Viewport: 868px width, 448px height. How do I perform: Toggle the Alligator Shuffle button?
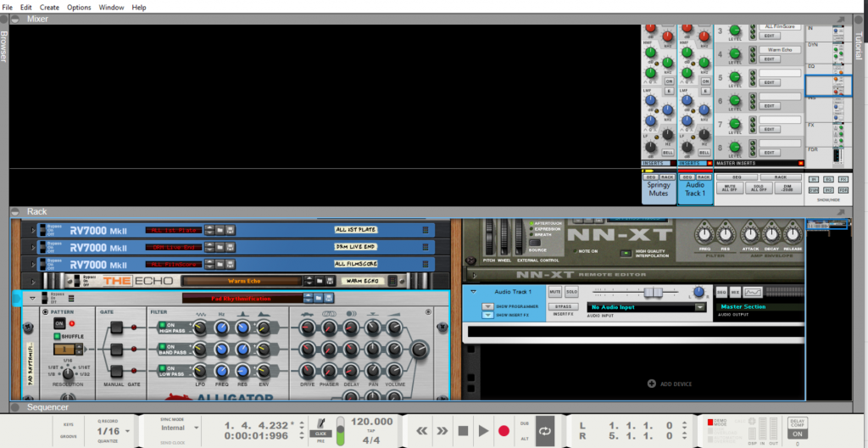coord(57,337)
